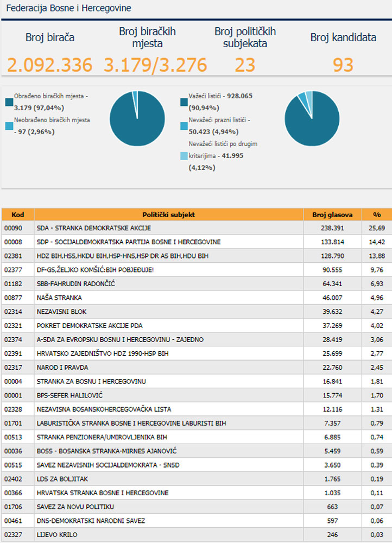Click percentage value 0,03

point(377,535)
